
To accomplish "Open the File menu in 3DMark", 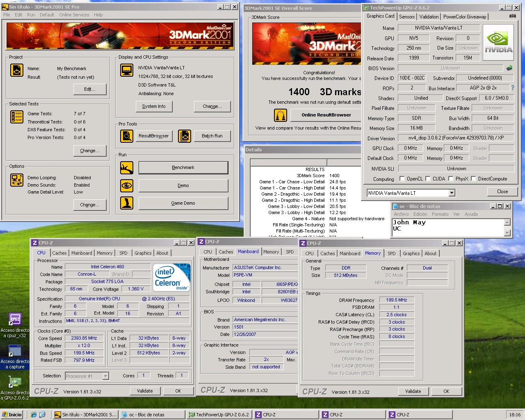I will click(7, 15).
